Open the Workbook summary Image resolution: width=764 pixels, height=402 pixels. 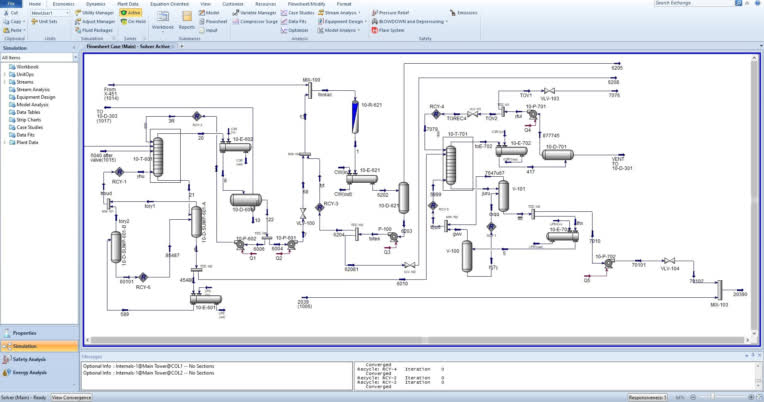(x=163, y=20)
